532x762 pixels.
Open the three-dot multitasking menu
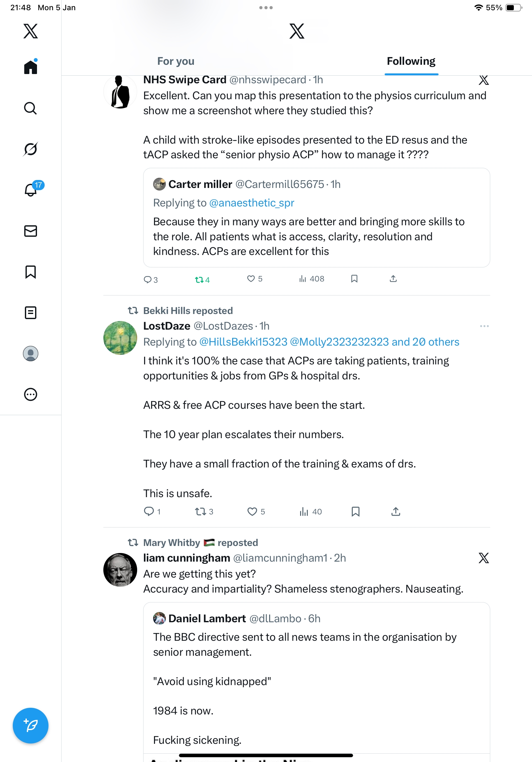pyautogui.click(x=266, y=8)
